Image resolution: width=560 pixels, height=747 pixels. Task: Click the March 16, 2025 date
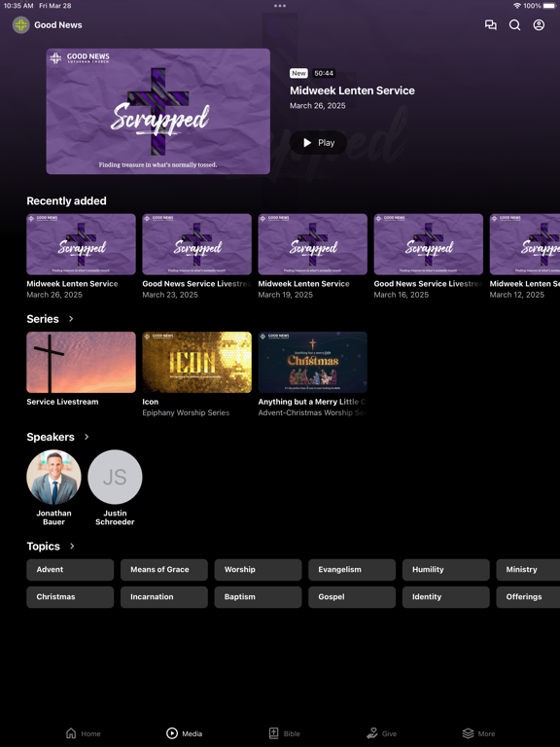401,295
